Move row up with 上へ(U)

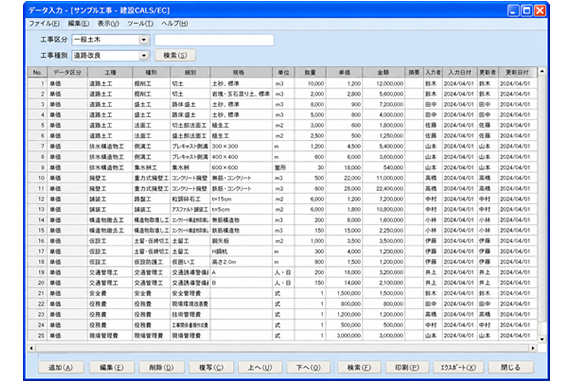[260, 367]
